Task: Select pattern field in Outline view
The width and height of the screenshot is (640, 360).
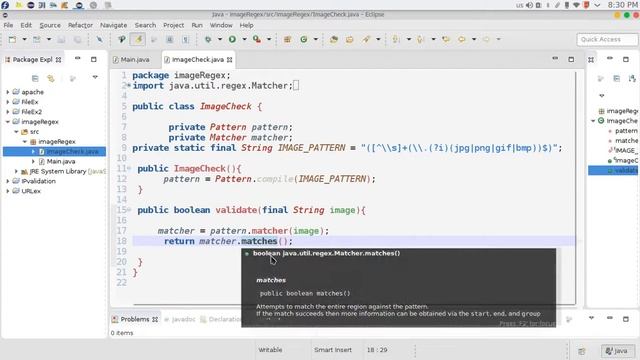Action: click(x=626, y=131)
